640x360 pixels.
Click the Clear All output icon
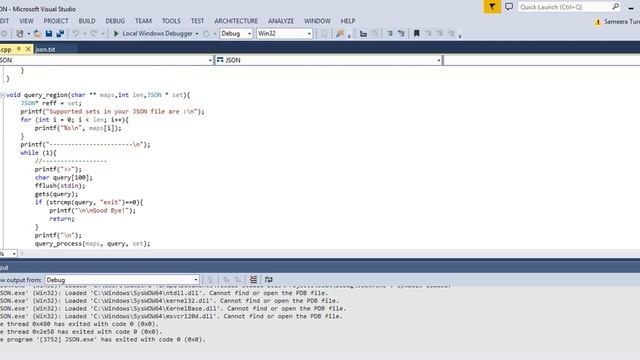pos(253,280)
